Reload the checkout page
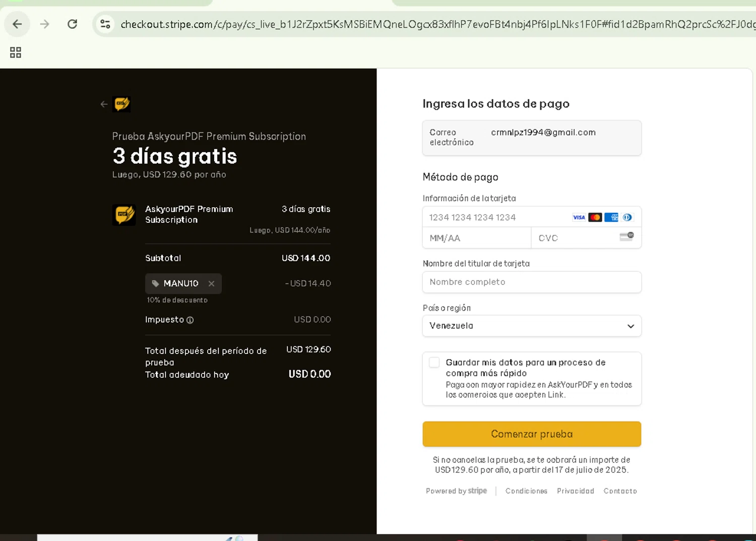 (x=73, y=24)
